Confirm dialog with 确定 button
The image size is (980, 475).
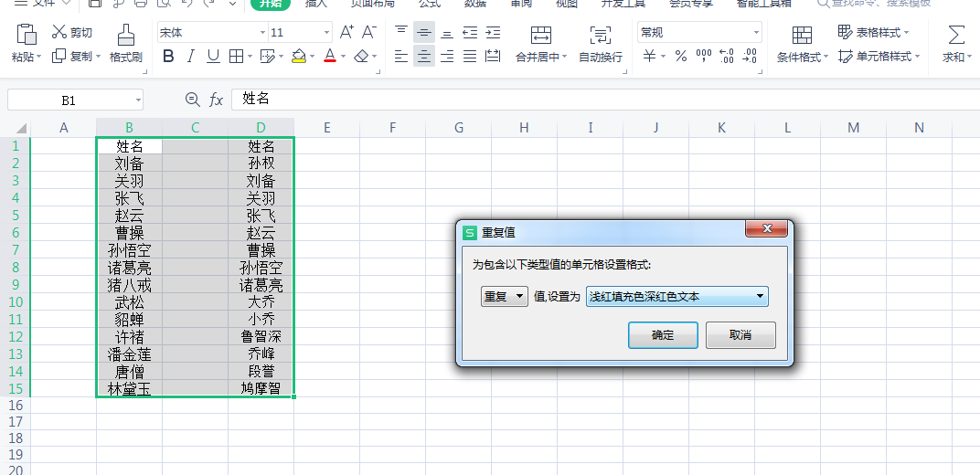click(x=663, y=335)
